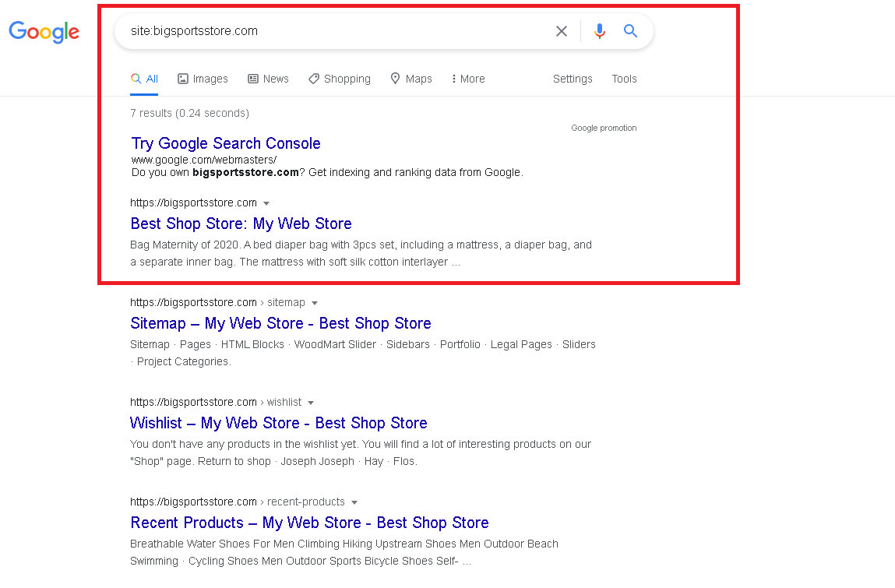Open the Best Shop Store: My Web Store result
Image resolution: width=895 pixels, height=588 pixels.
[x=241, y=224]
